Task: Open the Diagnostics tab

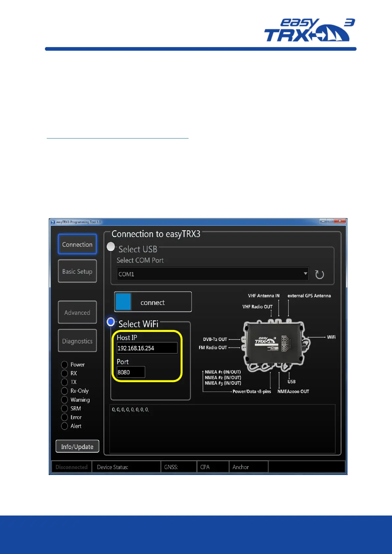Action: 77,340
